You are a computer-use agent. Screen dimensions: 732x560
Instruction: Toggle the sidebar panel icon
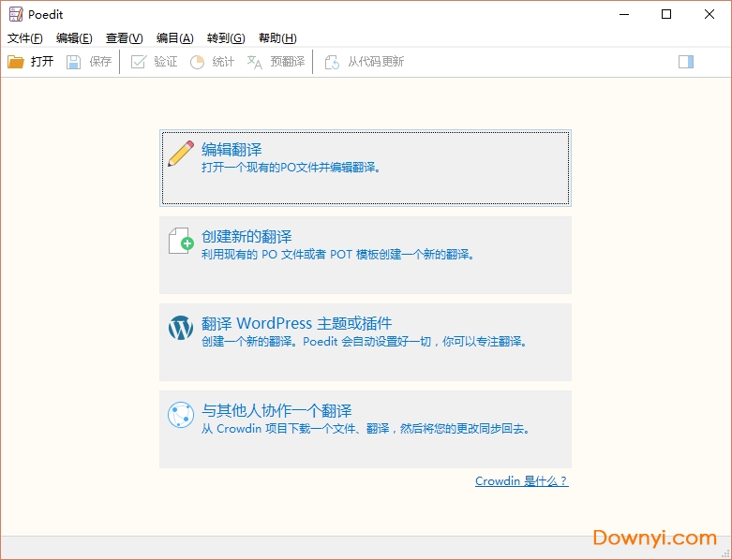point(686,62)
